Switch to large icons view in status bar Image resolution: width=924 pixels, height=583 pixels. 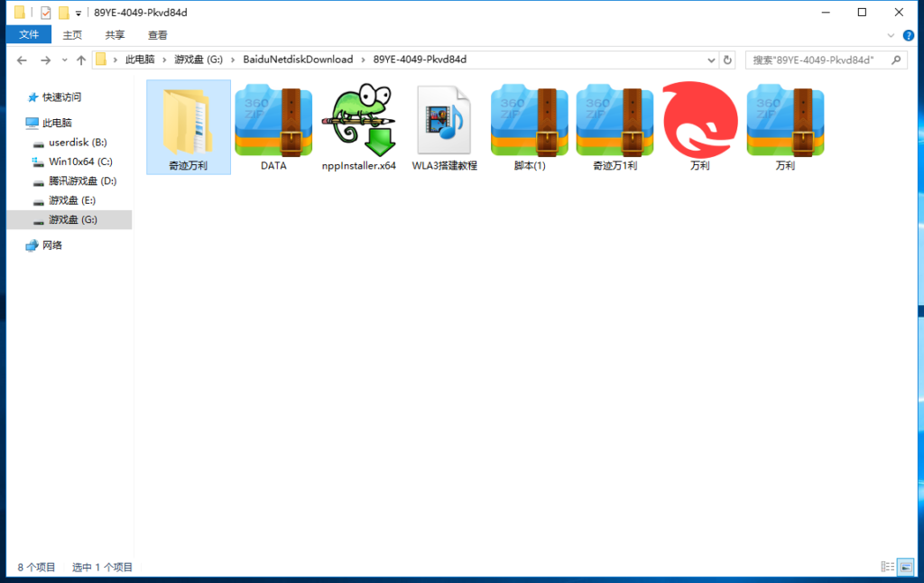tap(904, 567)
